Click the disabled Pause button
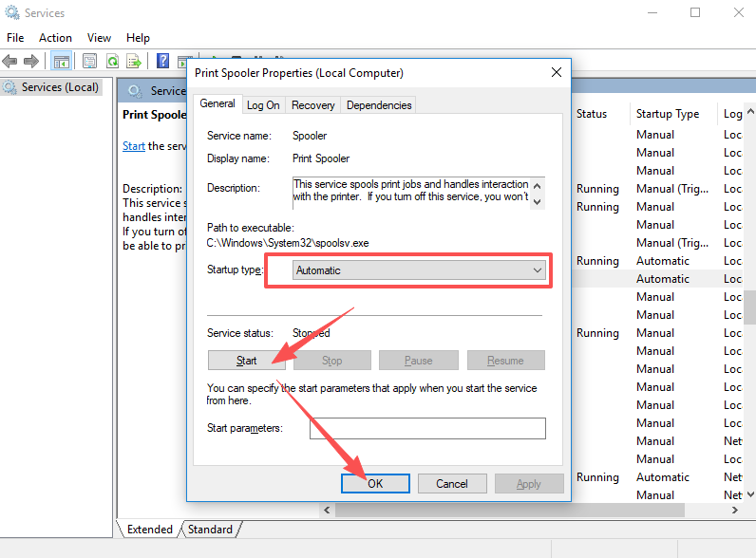Viewport: 756px width, 558px height. (419, 361)
